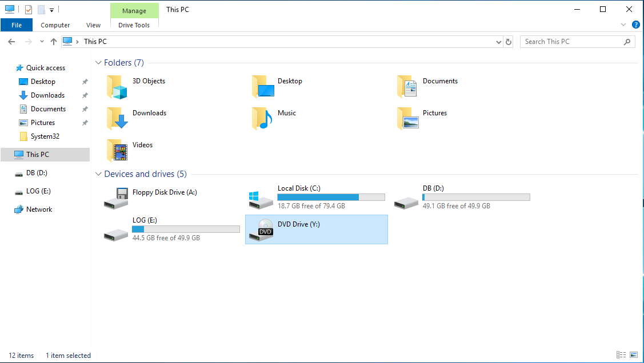Screen dimensions: 644x363
Task: Open the Videos folder icon
Action: point(117,151)
